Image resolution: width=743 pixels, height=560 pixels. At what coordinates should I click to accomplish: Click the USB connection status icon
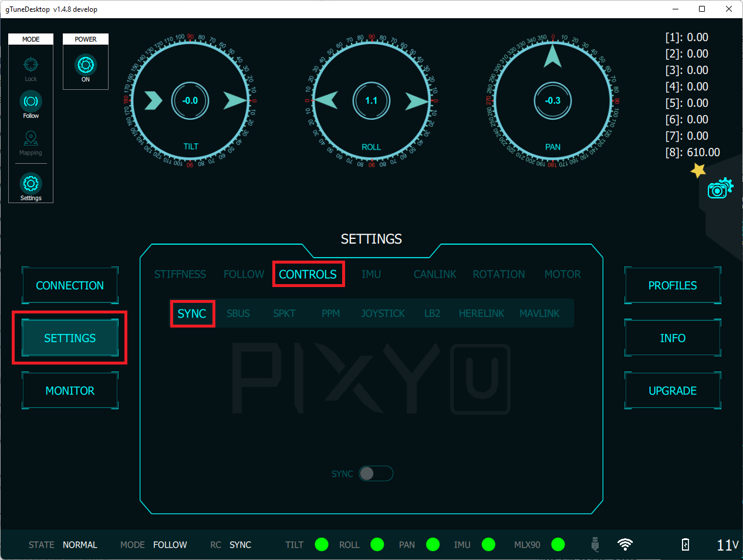595,545
